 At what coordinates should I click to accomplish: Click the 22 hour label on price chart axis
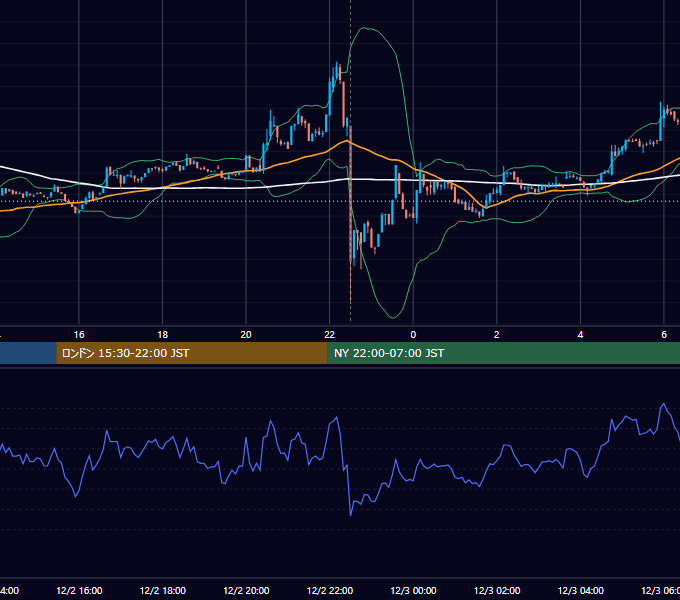pyautogui.click(x=330, y=335)
